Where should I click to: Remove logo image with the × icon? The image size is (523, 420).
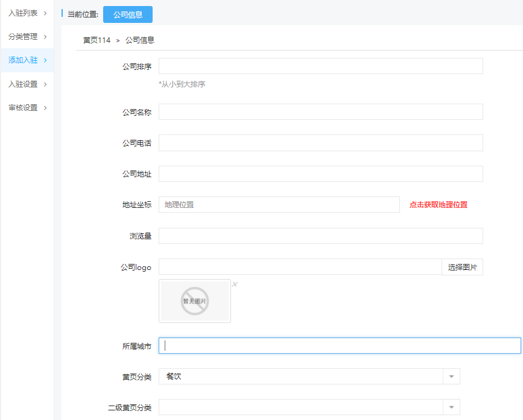coord(235,284)
